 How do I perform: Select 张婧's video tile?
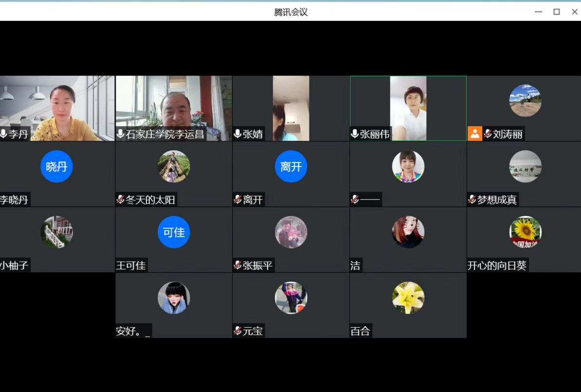[291, 108]
